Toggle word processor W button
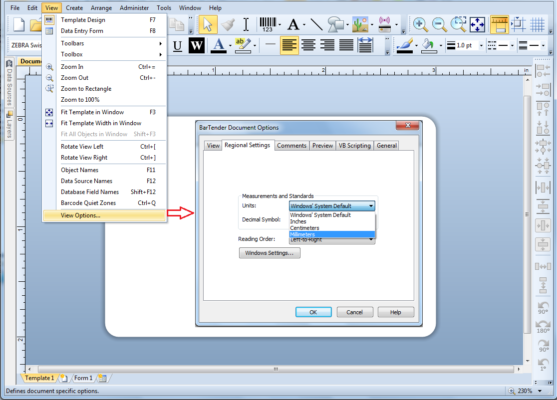Image resolution: width=557 pixels, height=400 pixels. tap(196, 45)
